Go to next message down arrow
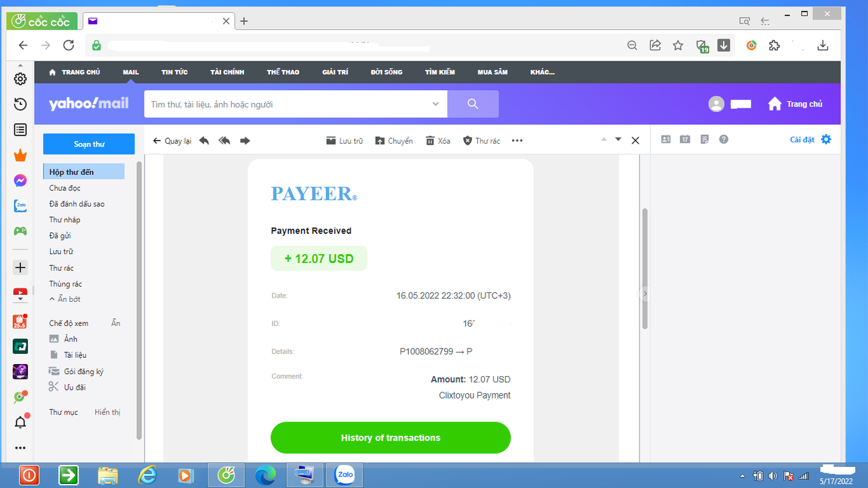The width and height of the screenshot is (868, 488). click(x=618, y=140)
